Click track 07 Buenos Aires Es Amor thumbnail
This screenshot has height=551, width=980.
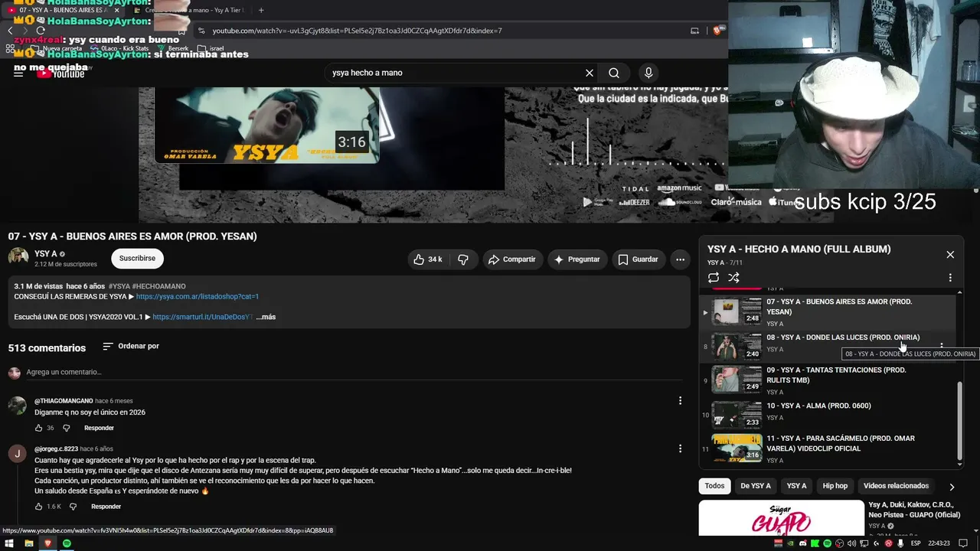[737, 312]
